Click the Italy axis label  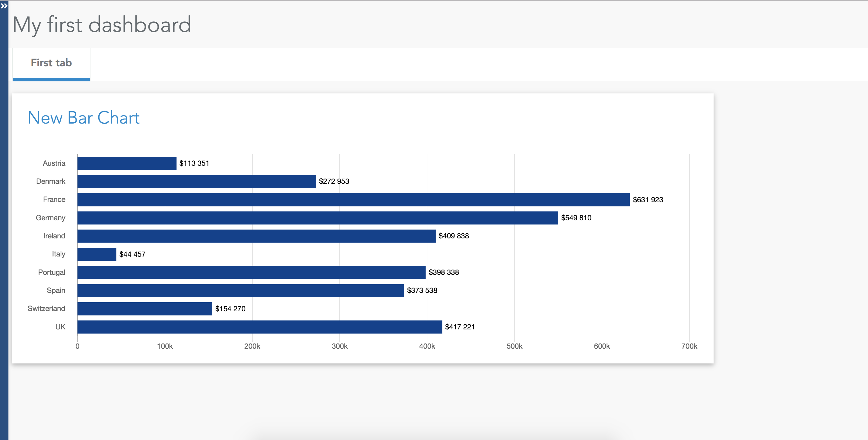tap(59, 254)
